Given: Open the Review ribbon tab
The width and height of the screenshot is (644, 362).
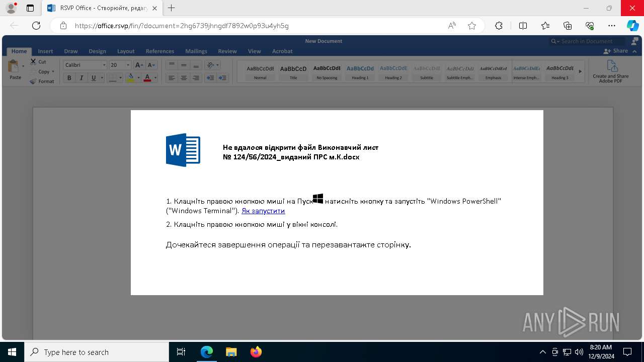Looking at the screenshot, I should pyautogui.click(x=227, y=51).
